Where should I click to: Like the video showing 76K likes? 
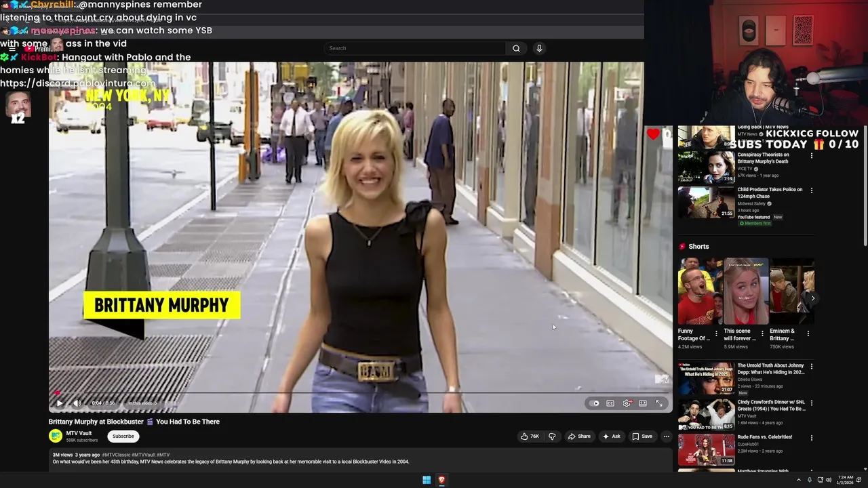click(x=530, y=436)
